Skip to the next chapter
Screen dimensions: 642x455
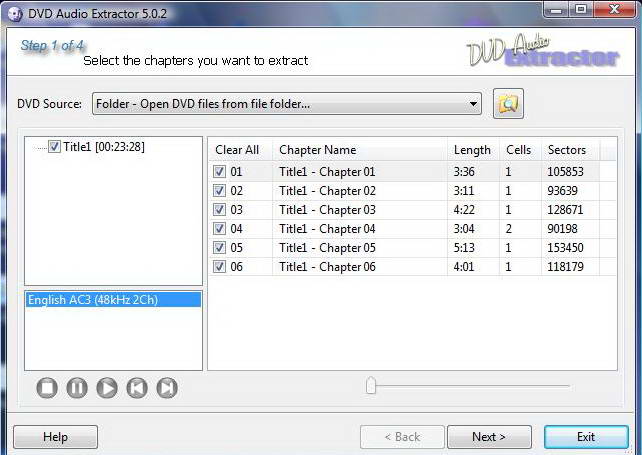167,387
